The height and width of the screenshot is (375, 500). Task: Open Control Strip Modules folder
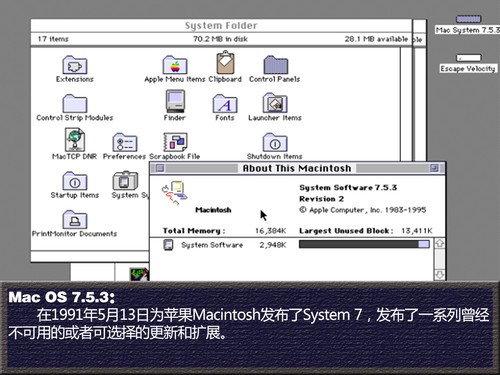[75, 104]
